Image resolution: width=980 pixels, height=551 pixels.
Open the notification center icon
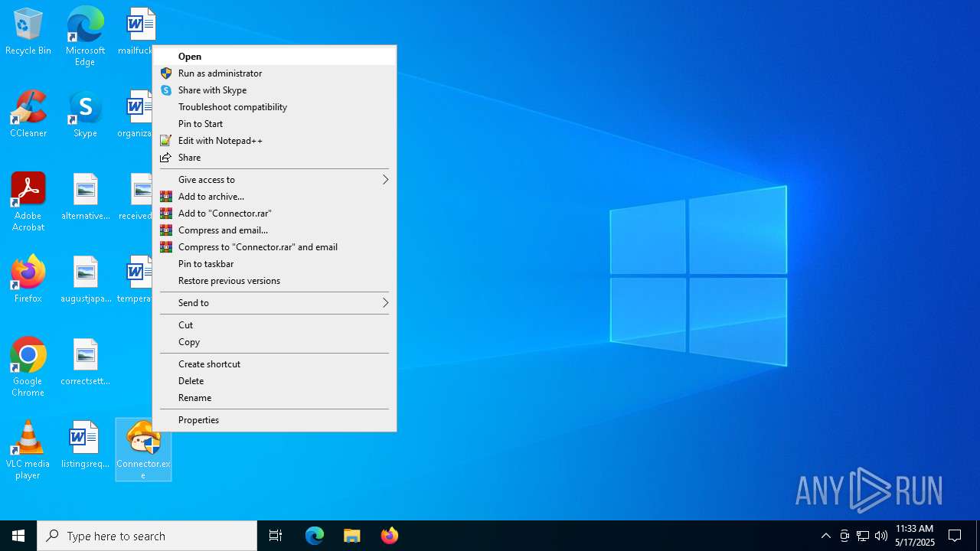coord(955,536)
